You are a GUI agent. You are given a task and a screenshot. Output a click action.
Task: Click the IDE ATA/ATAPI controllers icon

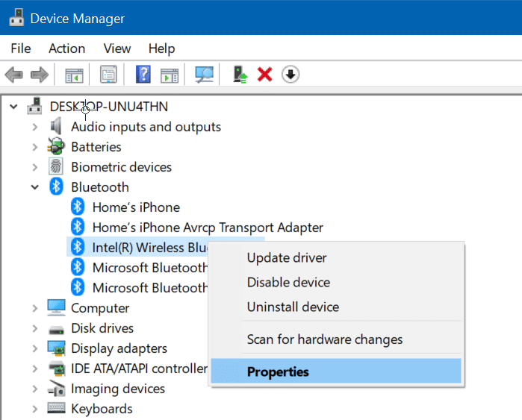tap(57, 368)
